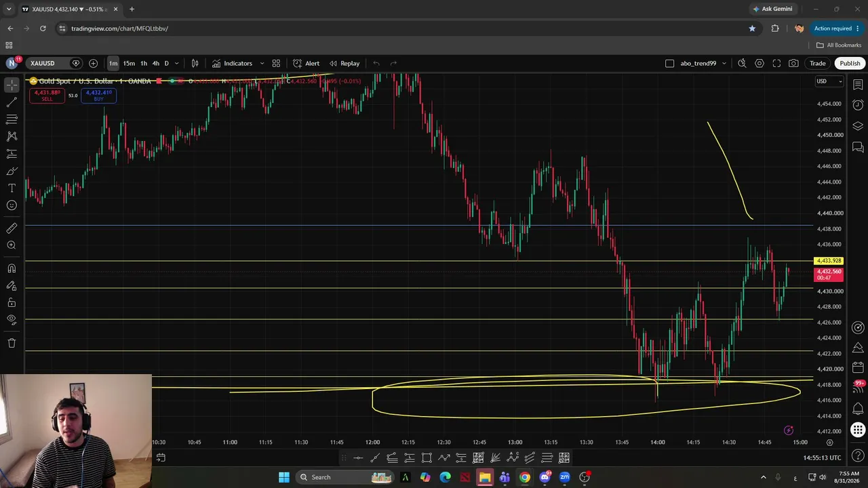Open the emoji and icons tool
The width and height of the screenshot is (868, 488).
(x=12, y=205)
